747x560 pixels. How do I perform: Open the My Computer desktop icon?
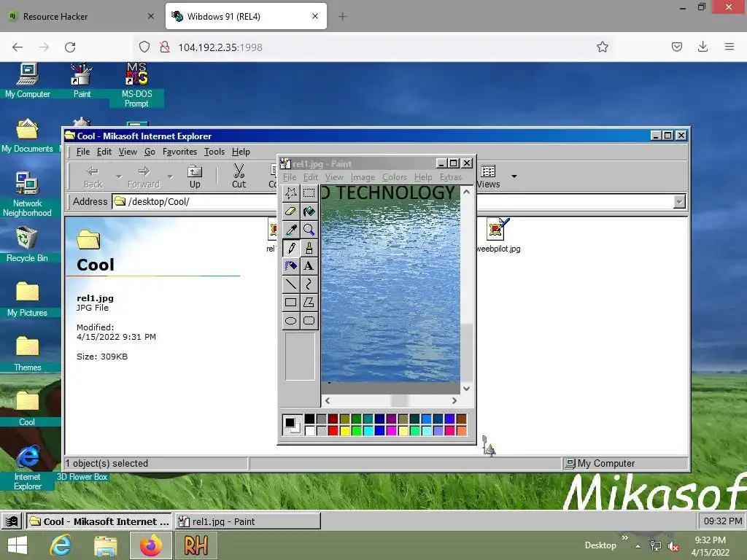pos(28,80)
